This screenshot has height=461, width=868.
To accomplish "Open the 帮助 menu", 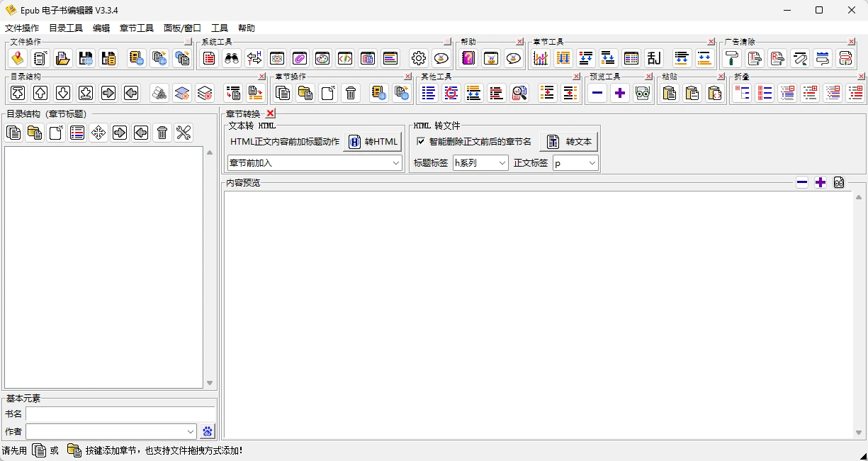I will pos(247,28).
